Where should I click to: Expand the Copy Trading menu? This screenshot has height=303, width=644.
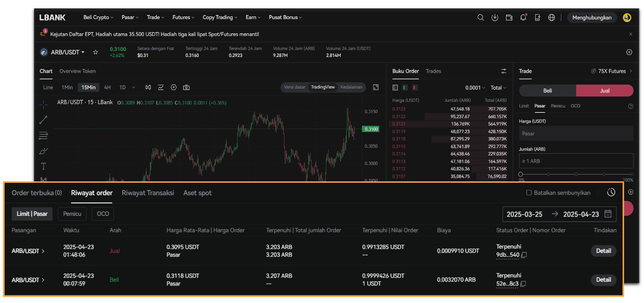pos(220,17)
